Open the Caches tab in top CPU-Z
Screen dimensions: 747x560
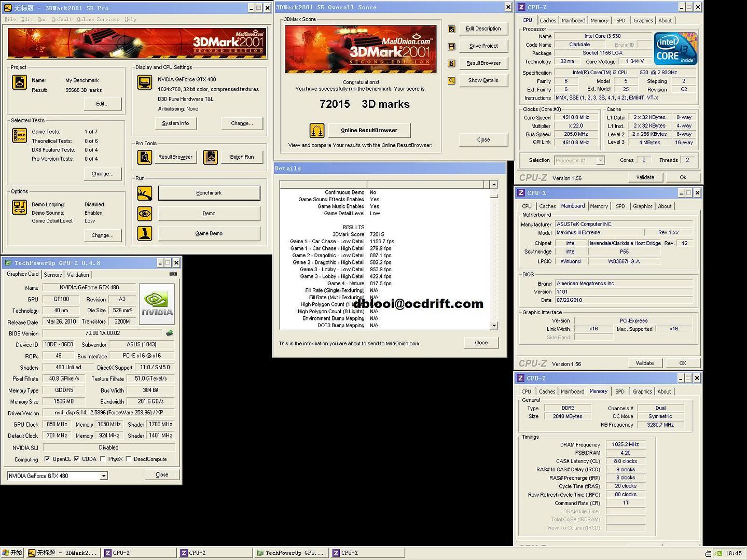point(548,21)
